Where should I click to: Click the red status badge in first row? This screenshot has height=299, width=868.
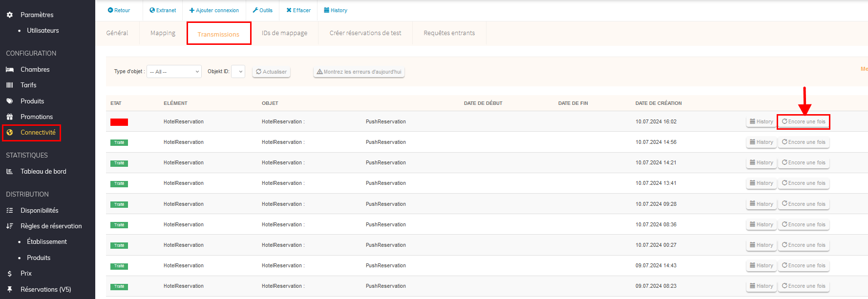119,122
